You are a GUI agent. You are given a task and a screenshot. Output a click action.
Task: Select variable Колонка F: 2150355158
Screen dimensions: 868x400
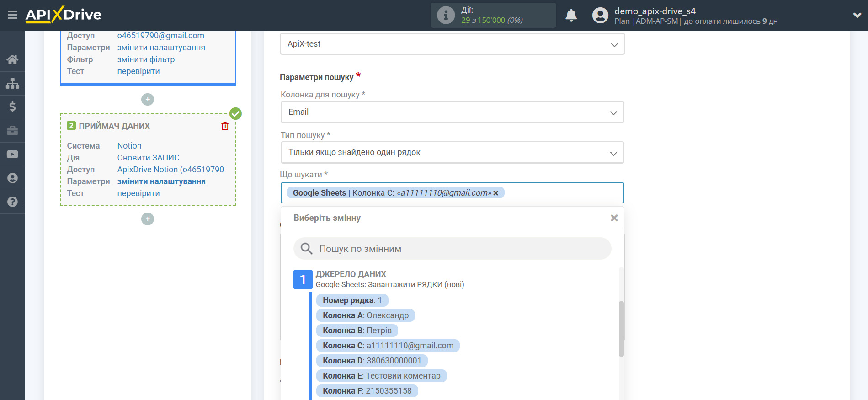tap(367, 391)
